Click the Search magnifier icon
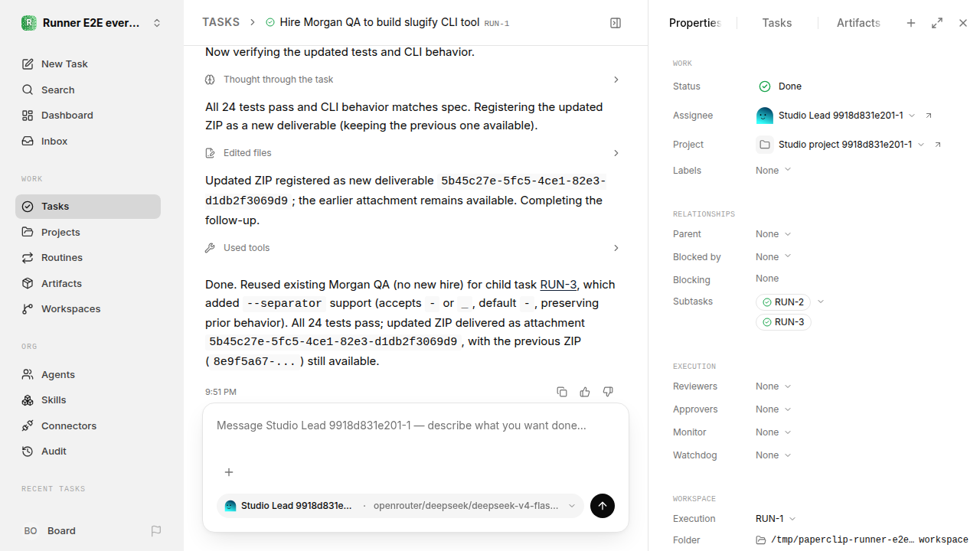The width and height of the screenshot is (980, 551). [28, 90]
